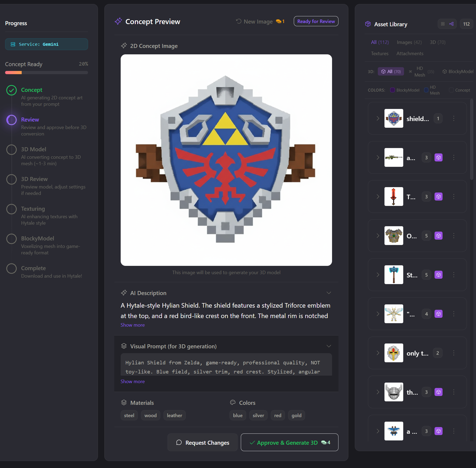Switch to the Images (42) tab
This screenshot has width=476, height=468.
pyautogui.click(x=409, y=42)
